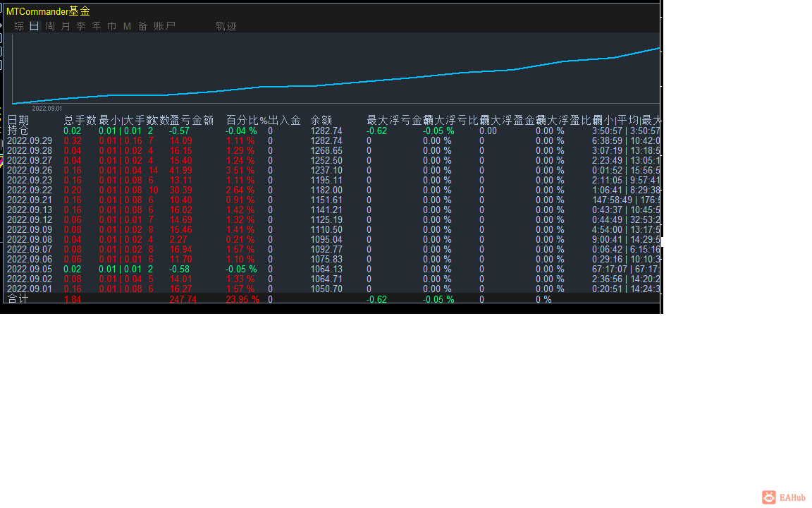The height and width of the screenshot is (508, 812).
Task: Click 持仓 floating loss -0.57 cell
Action: (x=179, y=131)
